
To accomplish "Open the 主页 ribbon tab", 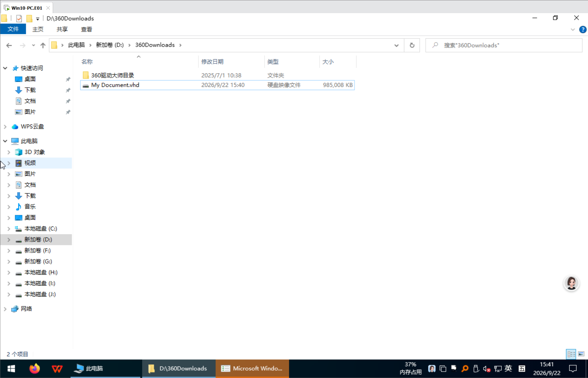I will (x=38, y=29).
